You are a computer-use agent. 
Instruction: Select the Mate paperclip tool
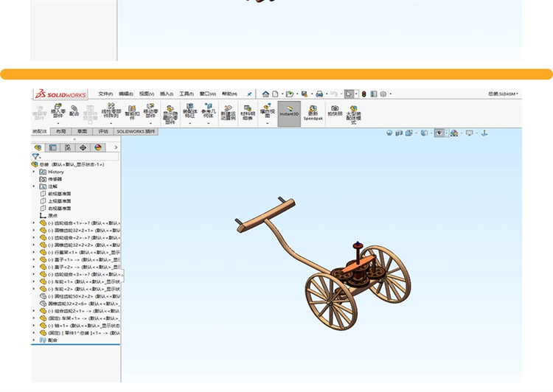[74, 111]
